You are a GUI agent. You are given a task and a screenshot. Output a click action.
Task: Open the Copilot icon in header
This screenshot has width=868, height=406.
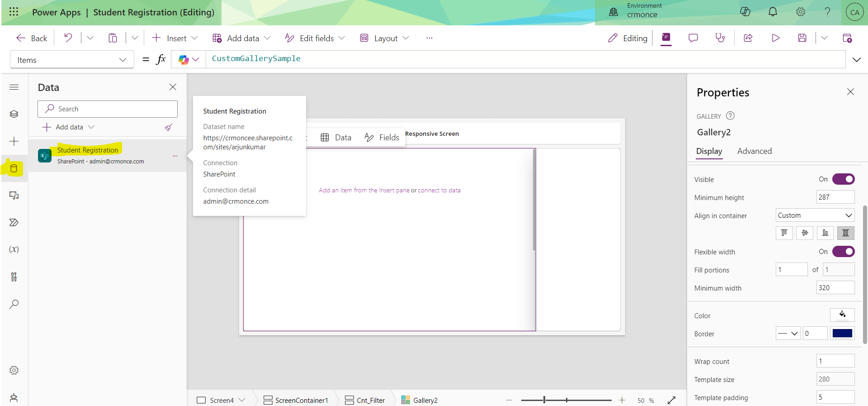[x=745, y=12]
